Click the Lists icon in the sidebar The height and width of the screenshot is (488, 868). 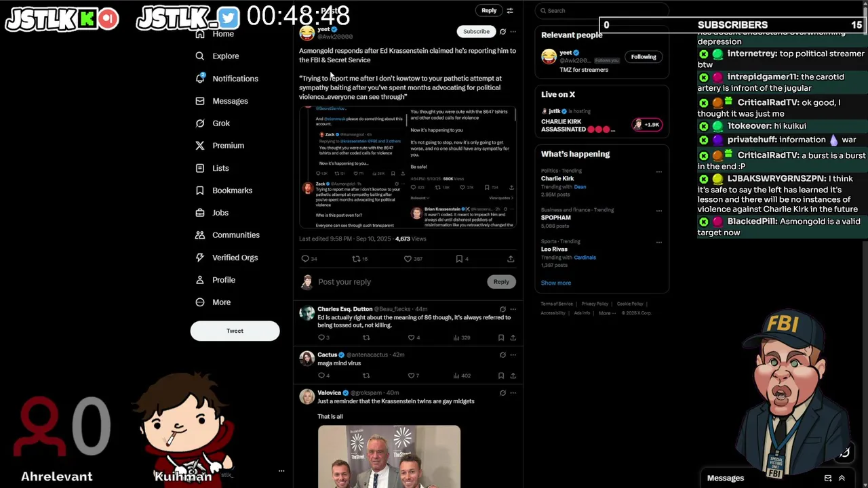coord(200,168)
